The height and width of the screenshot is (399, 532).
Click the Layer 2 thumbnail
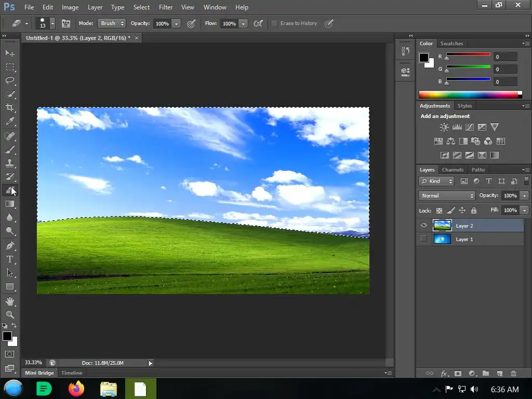point(442,225)
